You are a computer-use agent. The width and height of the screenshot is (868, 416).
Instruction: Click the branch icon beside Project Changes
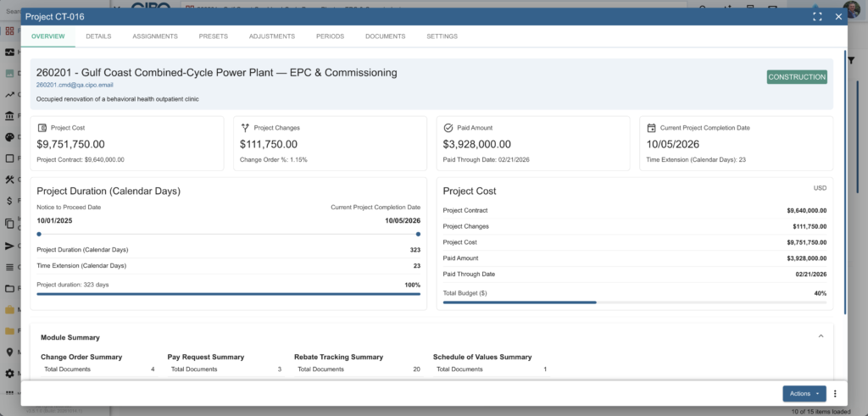pos(245,128)
